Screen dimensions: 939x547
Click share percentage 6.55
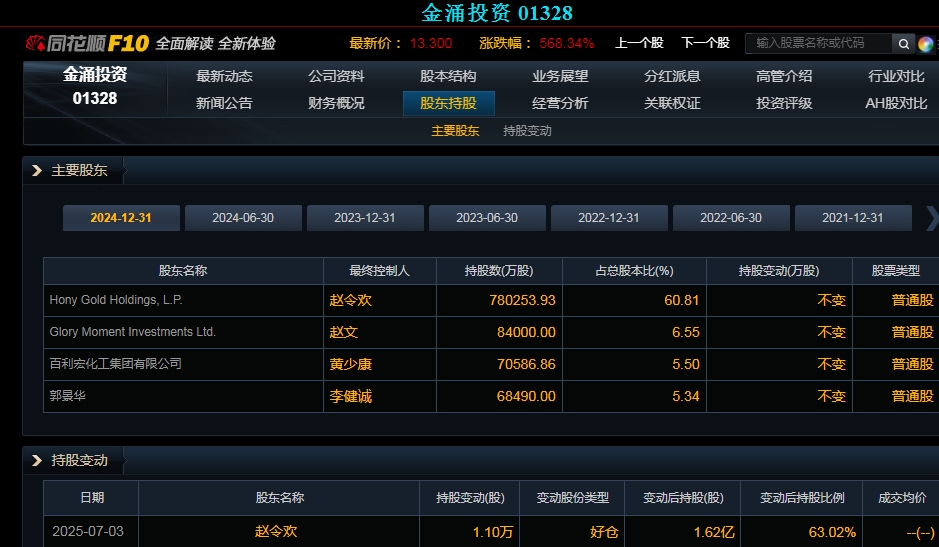(x=686, y=332)
